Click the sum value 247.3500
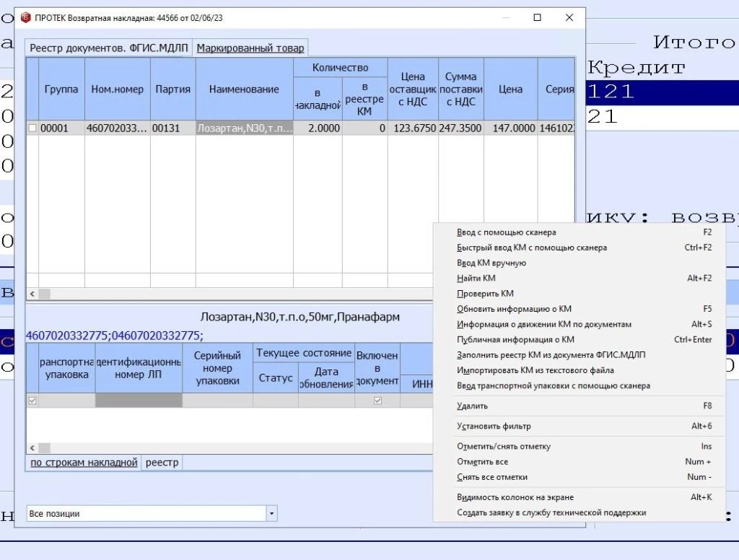The width and height of the screenshot is (739, 560). 461,128
